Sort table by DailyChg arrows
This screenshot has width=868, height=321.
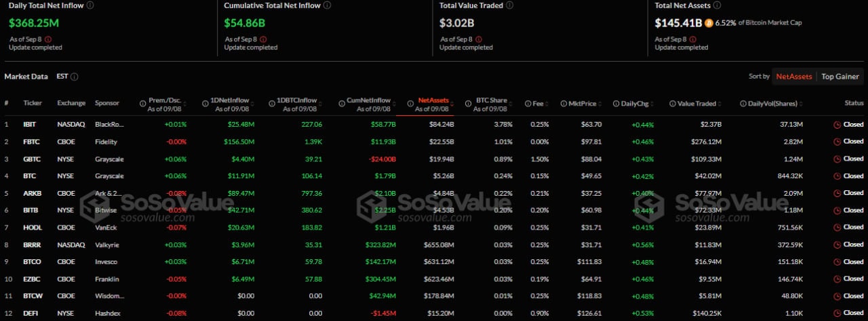point(654,104)
